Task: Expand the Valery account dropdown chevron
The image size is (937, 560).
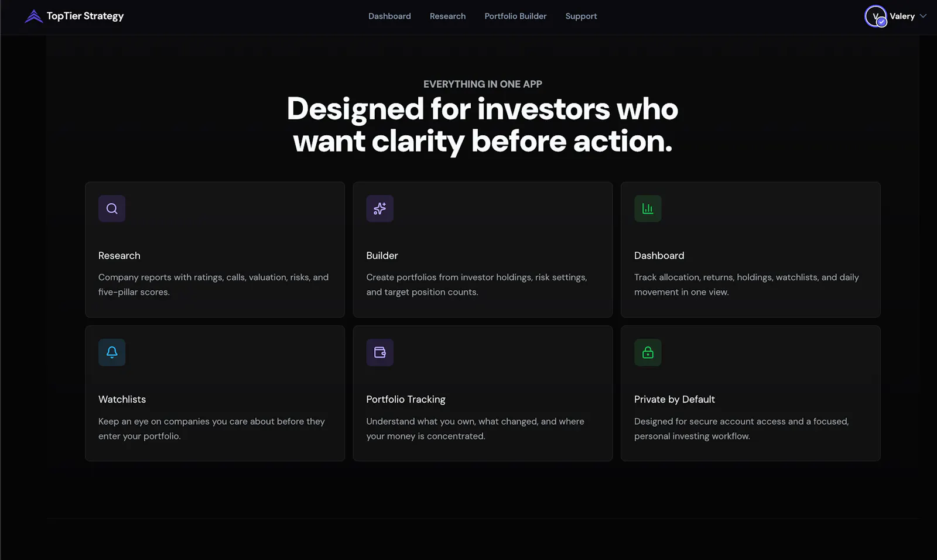Action: pos(923,16)
